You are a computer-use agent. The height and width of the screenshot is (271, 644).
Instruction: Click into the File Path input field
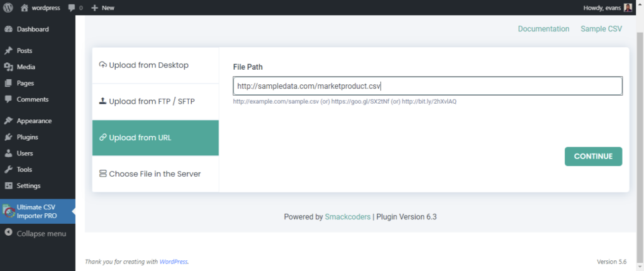pyautogui.click(x=428, y=86)
